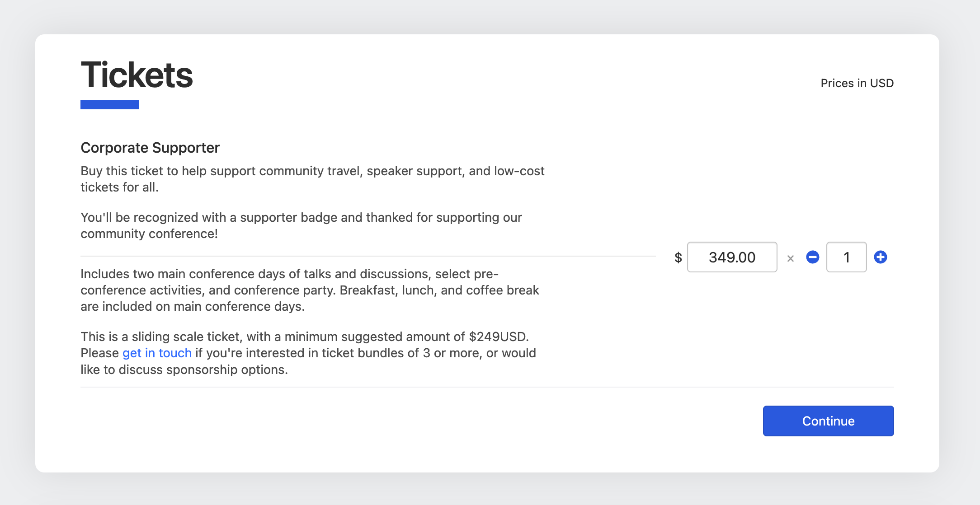This screenshot has height=505, width=980.
Task: Click the "Buy this ticket to help" paragraph
Action: (x=312, y=171)
